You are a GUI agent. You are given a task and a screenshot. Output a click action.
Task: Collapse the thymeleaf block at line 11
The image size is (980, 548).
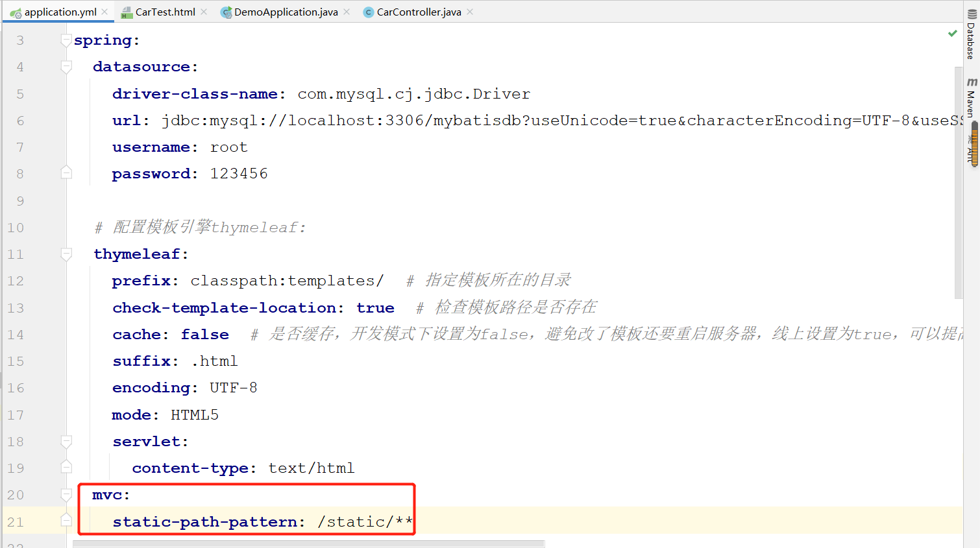66,254
